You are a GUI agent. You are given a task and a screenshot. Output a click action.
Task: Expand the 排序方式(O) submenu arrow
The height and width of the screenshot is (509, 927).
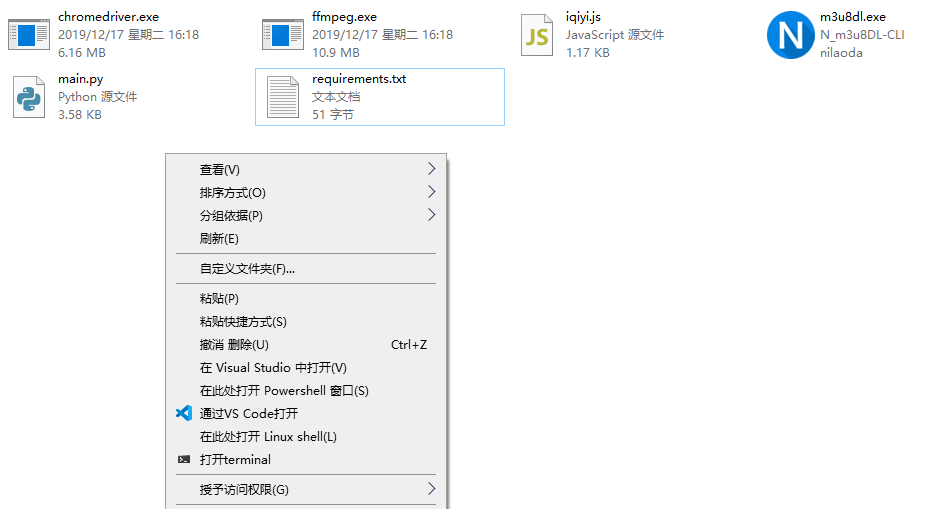click(x=432, y=192)
